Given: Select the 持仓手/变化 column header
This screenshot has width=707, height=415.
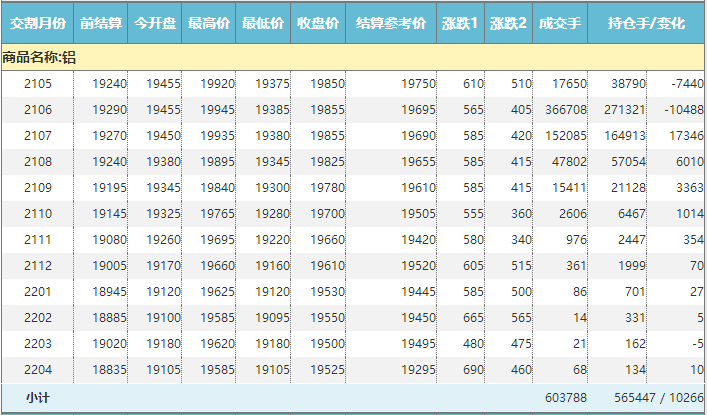Looking at the screenshot, I should [x=646, y=23].
